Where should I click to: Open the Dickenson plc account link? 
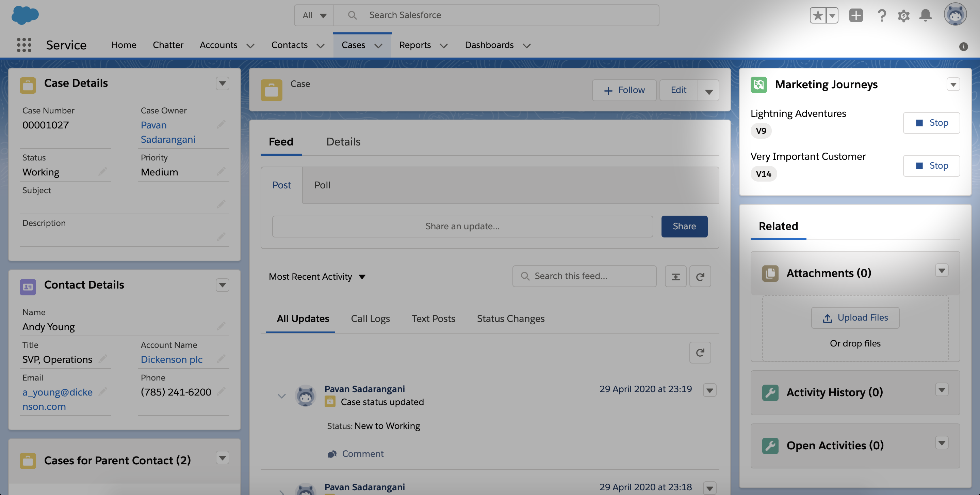pyautogui.click(x=171, y=359)
